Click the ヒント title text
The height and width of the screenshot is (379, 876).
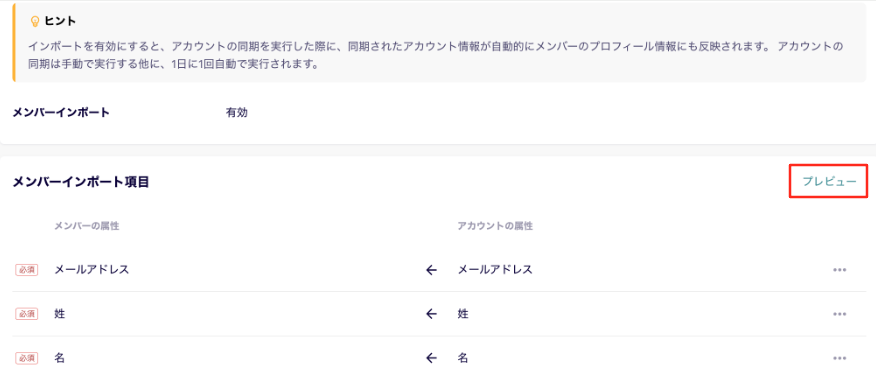coord(60,21)
